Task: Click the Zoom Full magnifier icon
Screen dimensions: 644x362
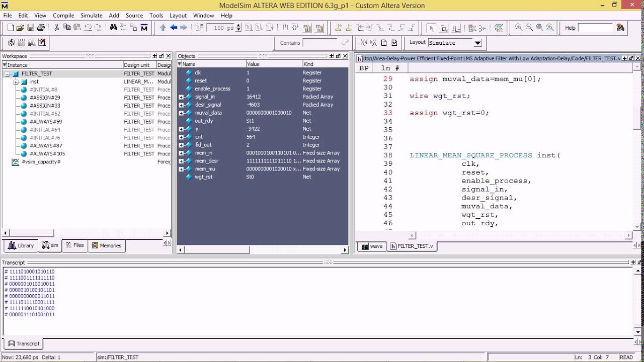Action: (x=539, y=28)
